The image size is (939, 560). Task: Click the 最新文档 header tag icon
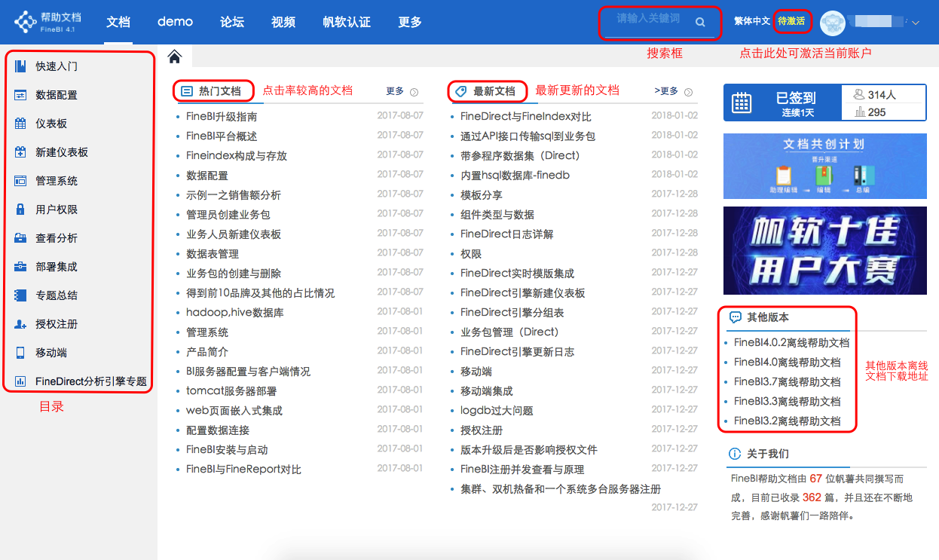(461, 91)
